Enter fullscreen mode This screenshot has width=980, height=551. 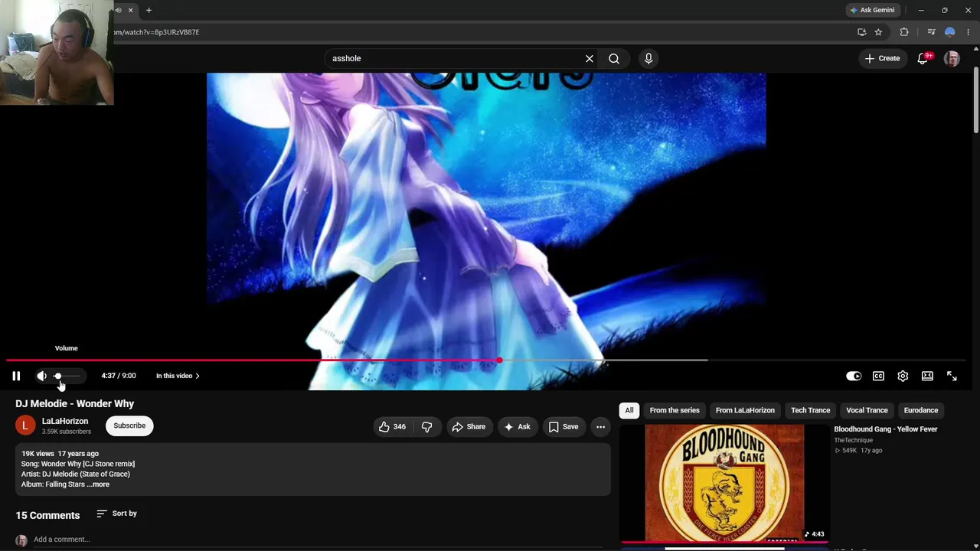952,376
